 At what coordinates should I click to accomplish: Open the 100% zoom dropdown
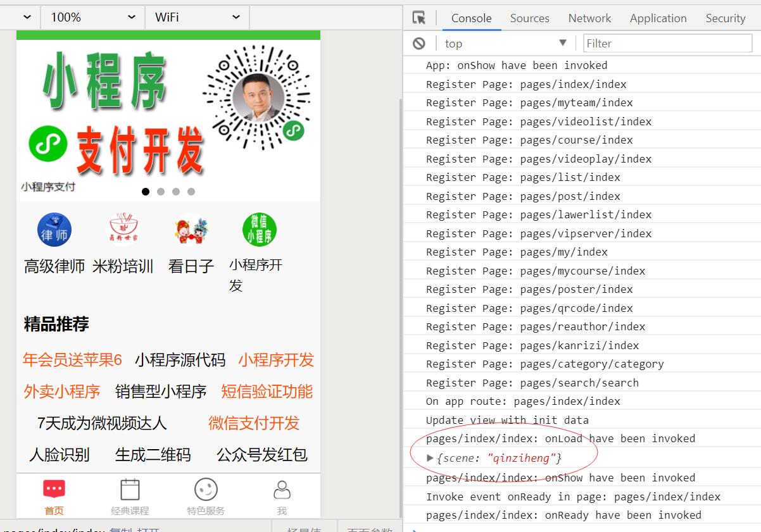tap(93, 18)
